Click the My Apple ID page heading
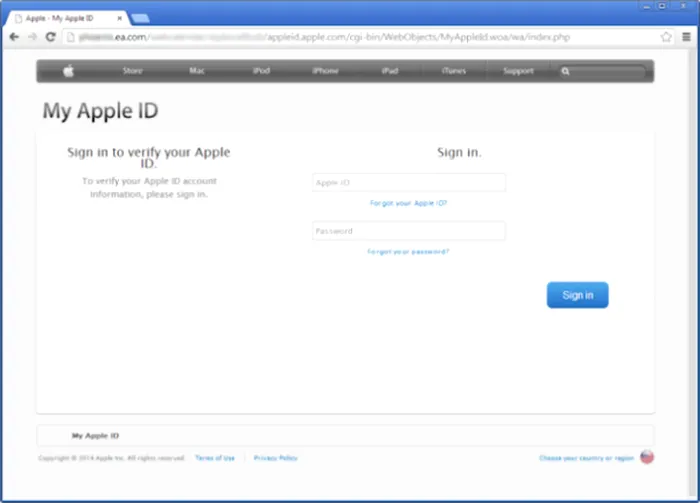The height and width of the screenshot is (503, 700). [100, 111]
